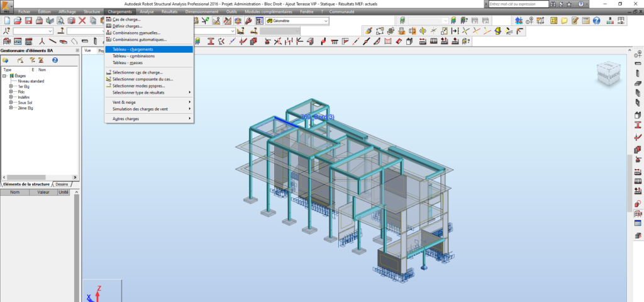Click the node icon in the structure toolbar
Screen dimensions: 644x302
42,41
